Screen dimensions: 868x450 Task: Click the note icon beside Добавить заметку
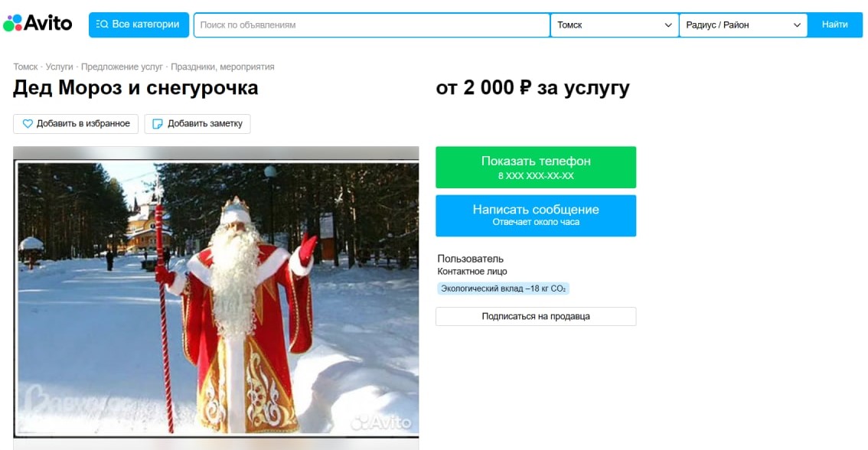[x=158, y=124]
